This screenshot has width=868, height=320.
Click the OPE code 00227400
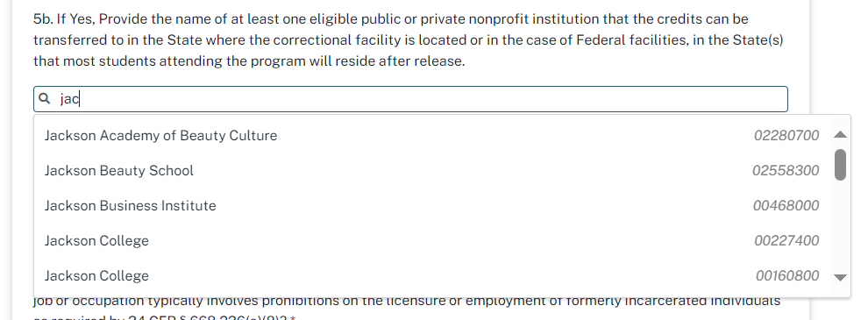pos(786,241)
